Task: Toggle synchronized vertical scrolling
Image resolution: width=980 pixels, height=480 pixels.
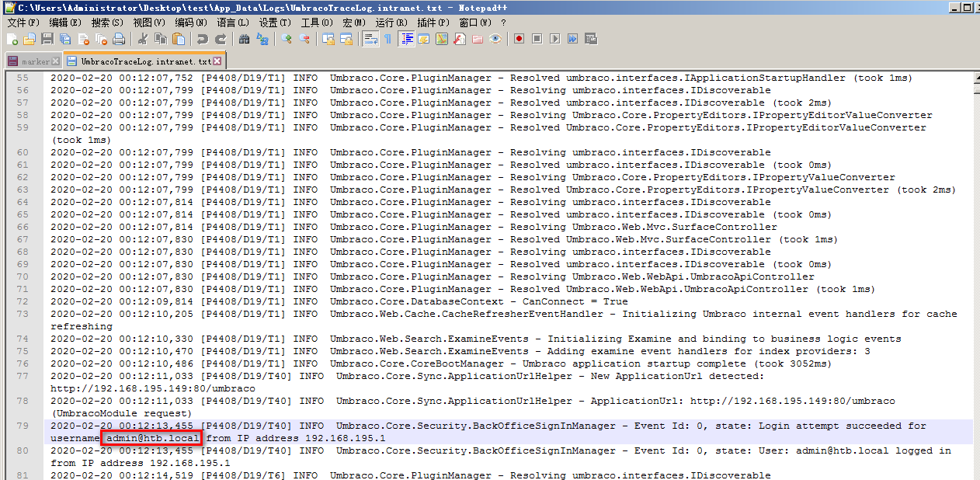Action: (328, 39)
